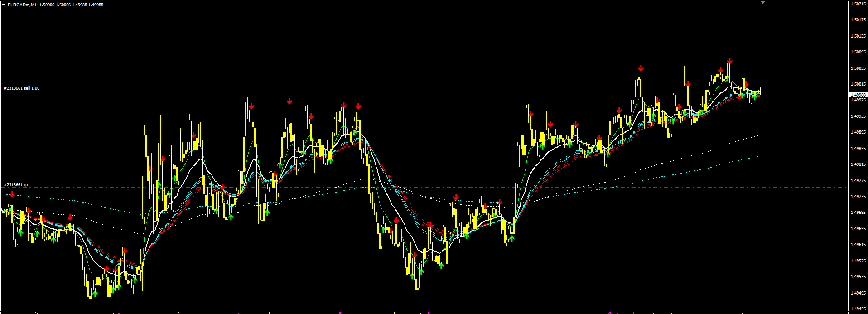Click price scale value 1.49655
The image size is (868, 314).
pos(858,229)
